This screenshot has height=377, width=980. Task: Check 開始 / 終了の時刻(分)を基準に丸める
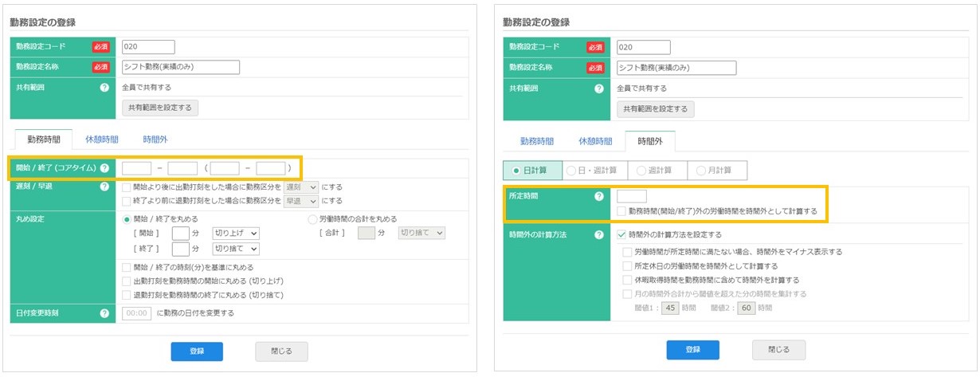coord(127,267)
